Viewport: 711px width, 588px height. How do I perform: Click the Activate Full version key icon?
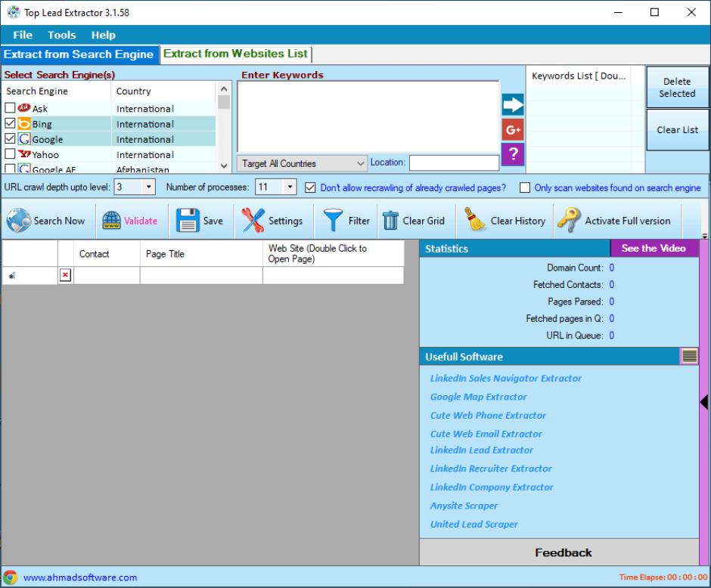click(569, 220)
